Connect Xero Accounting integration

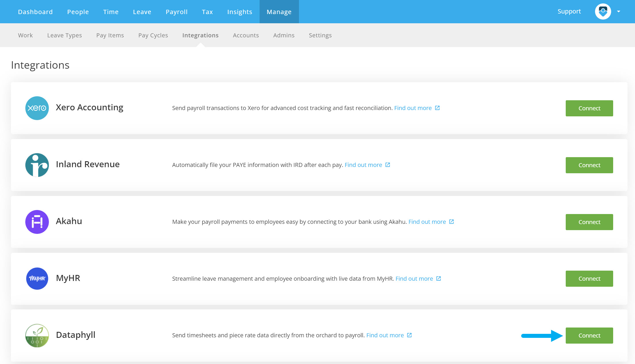click(x=589, y=108)
